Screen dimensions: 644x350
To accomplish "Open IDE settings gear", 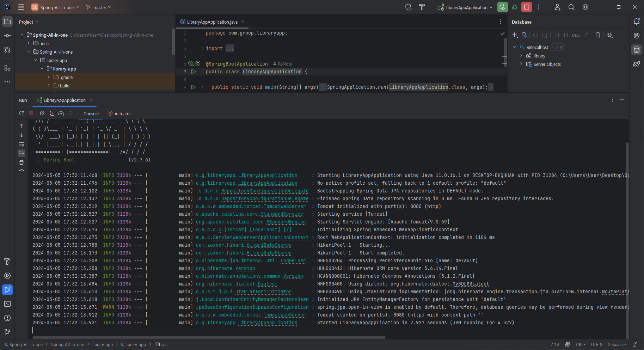I will point(585,7).
